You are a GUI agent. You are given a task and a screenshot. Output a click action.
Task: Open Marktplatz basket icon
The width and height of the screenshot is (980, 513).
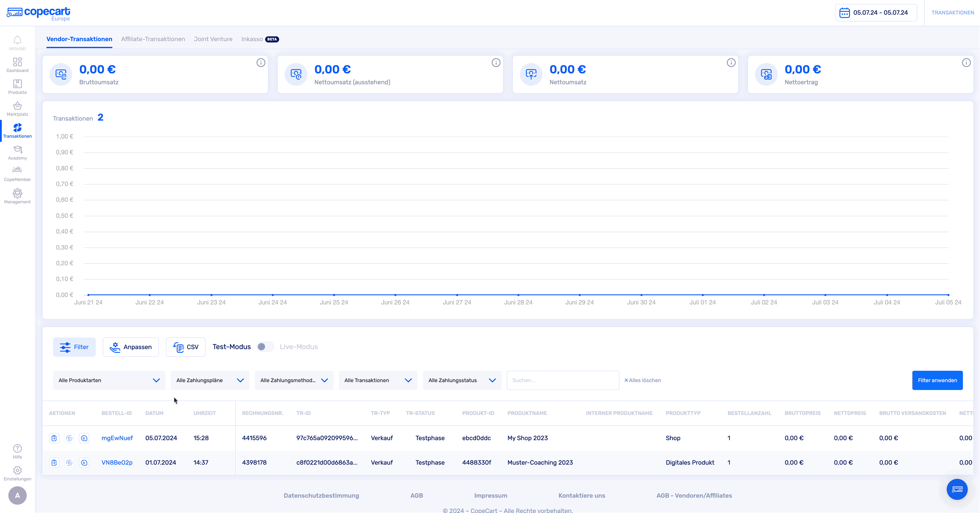tap(17, 109)
